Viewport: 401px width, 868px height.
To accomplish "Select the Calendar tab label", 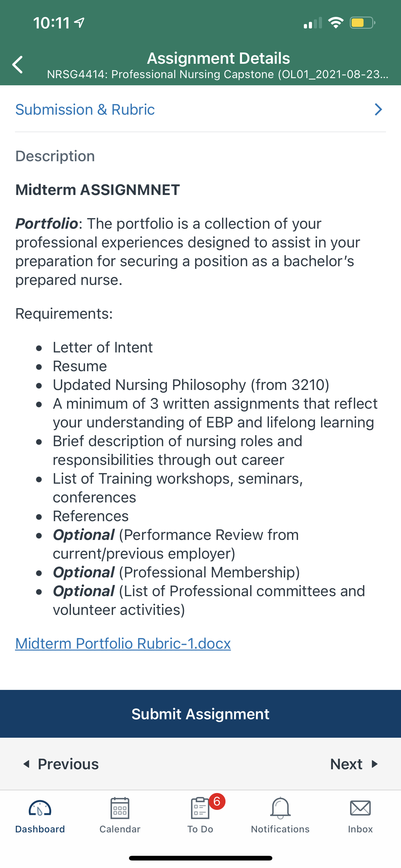I will [x=120, y=829].
